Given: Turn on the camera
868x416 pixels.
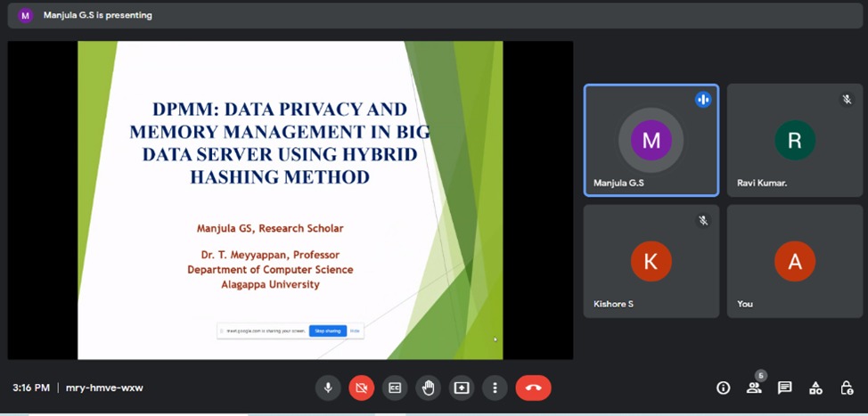Looking at the screenshot, I should pos(362,387).
